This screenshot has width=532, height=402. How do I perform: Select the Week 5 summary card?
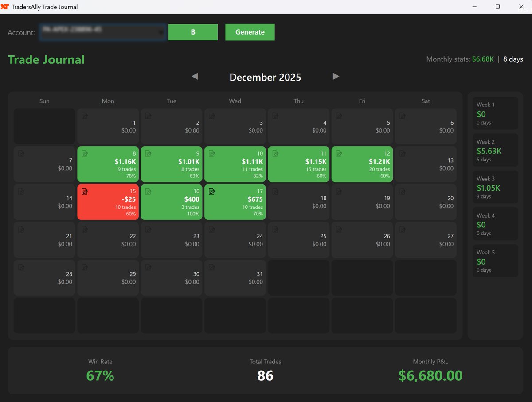[x=495, y=261]
